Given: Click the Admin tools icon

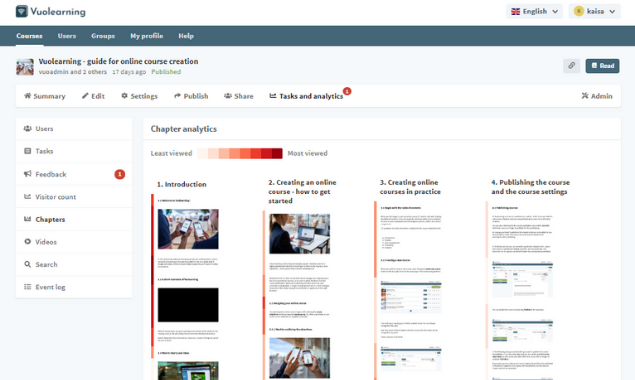Looking at the screenshot, I should tap(585, 96).
